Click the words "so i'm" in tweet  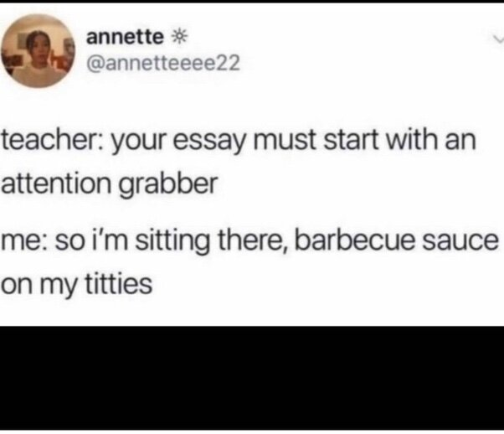point(91,240)
